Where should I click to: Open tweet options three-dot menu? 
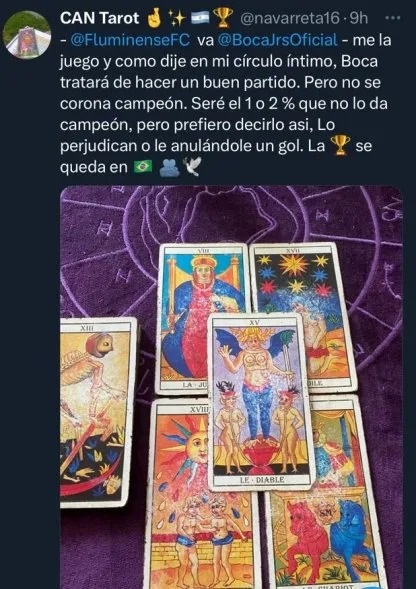(393, 18)
